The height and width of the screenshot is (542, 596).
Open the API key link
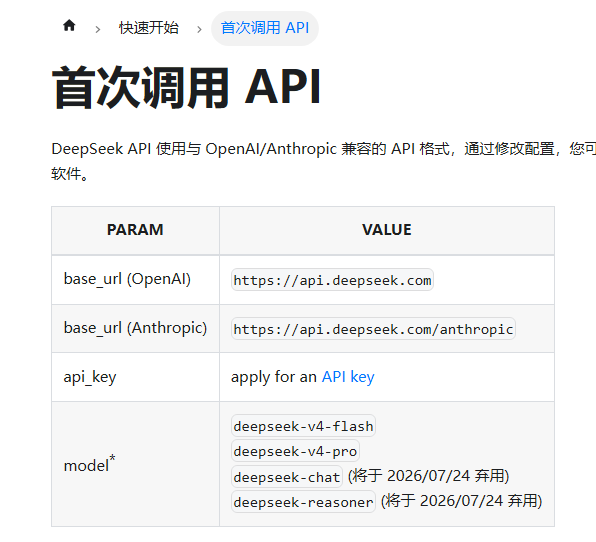(348, 377)
